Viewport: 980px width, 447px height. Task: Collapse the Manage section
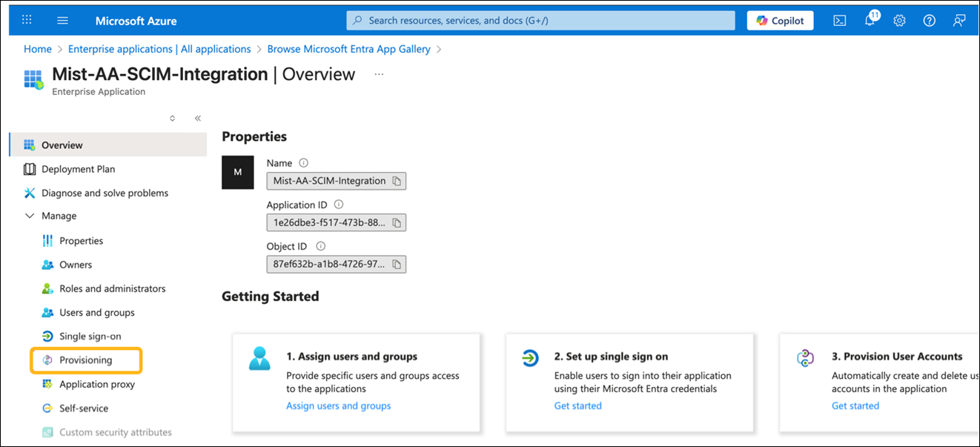pos(30,216)
